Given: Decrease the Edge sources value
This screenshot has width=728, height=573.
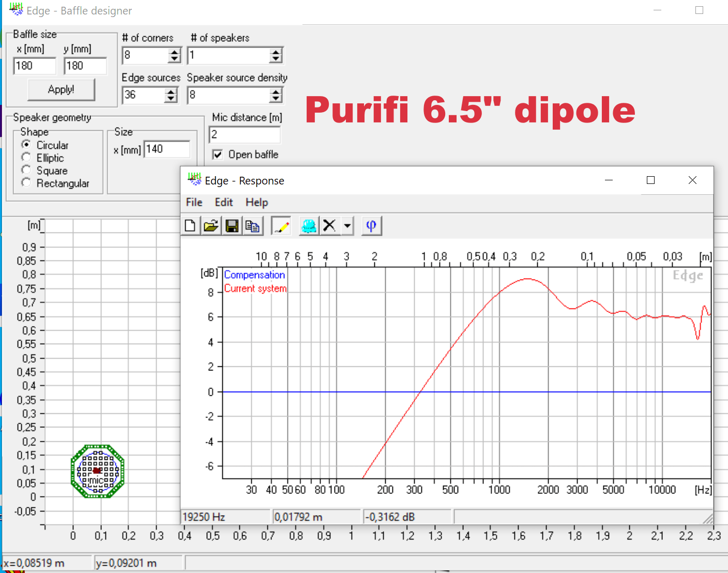Looking at the screenshot, I should tap(171, 99).
